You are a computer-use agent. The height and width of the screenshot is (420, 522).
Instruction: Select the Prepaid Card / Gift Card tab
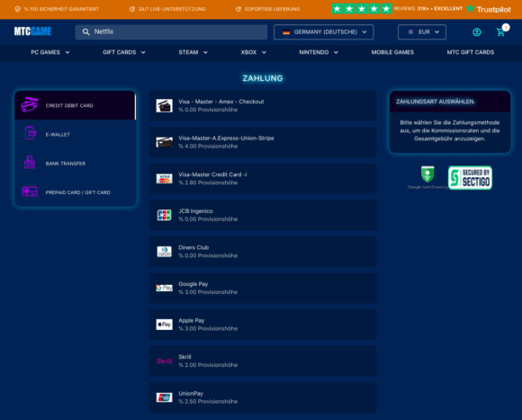tap(76, 192)
